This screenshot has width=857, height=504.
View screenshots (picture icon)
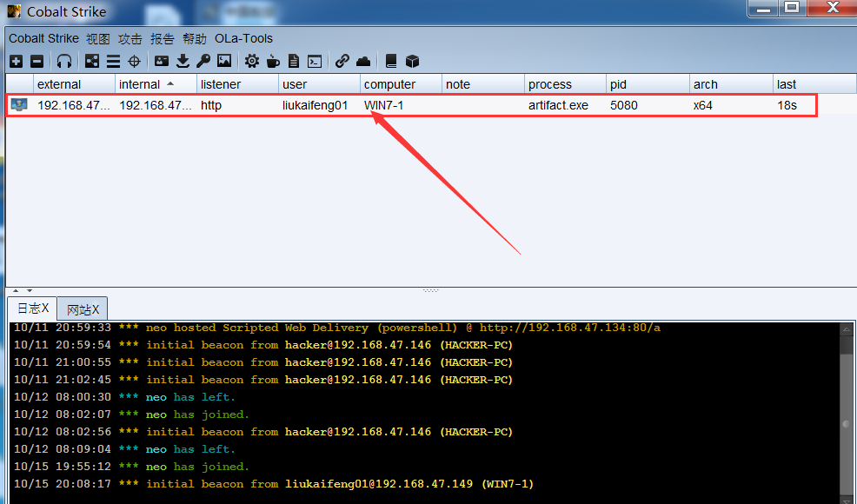tap(224, 61)
